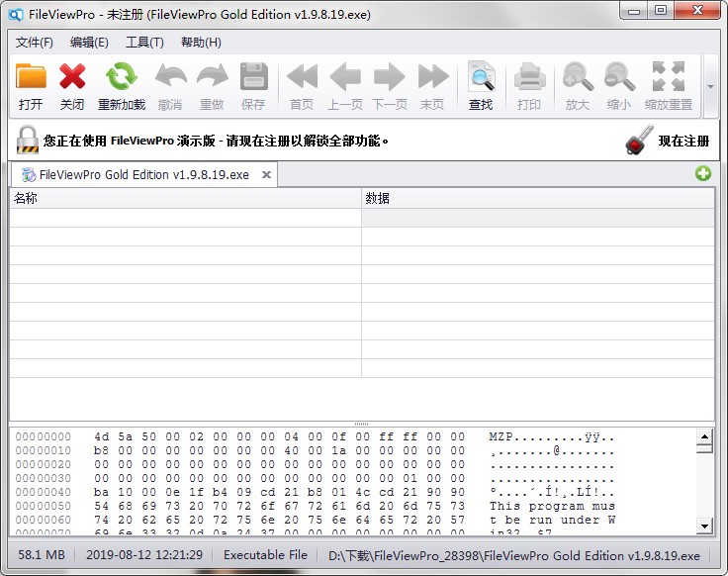
Task: Click hex offset 00000000
Action: [44, 436]
